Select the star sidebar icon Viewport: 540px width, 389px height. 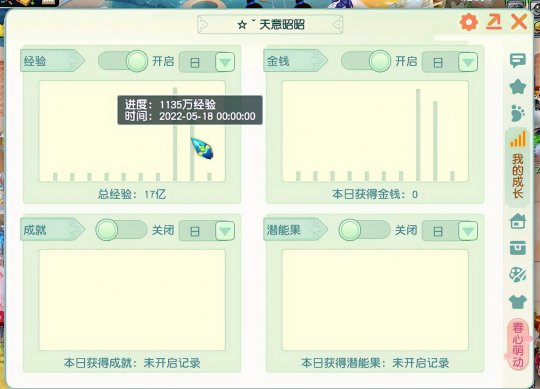click(x=518, y=86)
